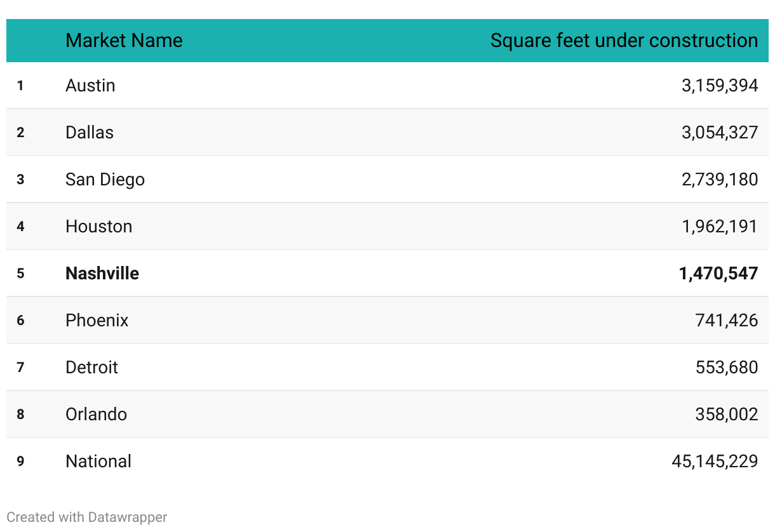Select the bold value 1,470,547

718,274
